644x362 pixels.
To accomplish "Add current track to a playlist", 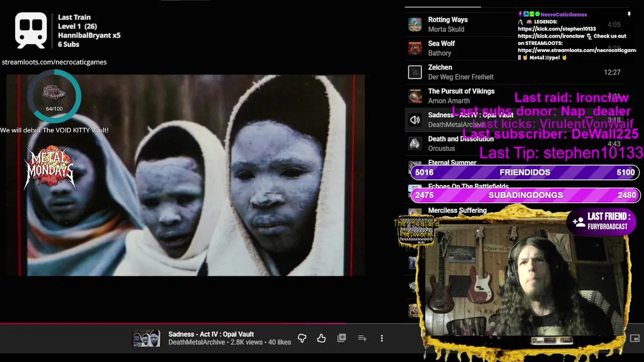I will pyautogui.click(x=362, y=338).
